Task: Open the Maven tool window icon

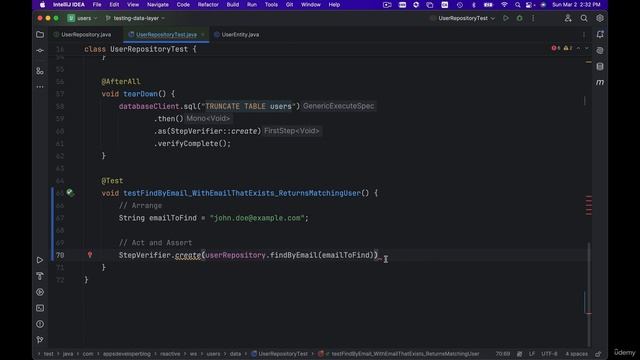Action: pos(600,82)
